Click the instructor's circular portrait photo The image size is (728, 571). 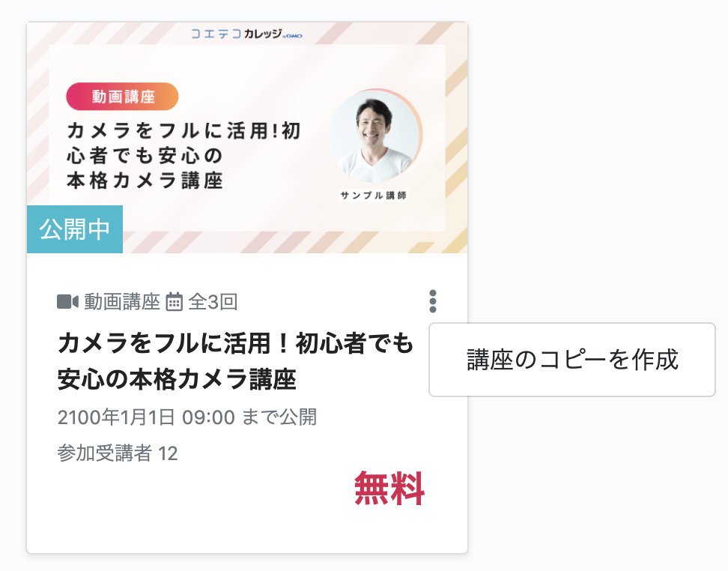[x=374, y=136]
